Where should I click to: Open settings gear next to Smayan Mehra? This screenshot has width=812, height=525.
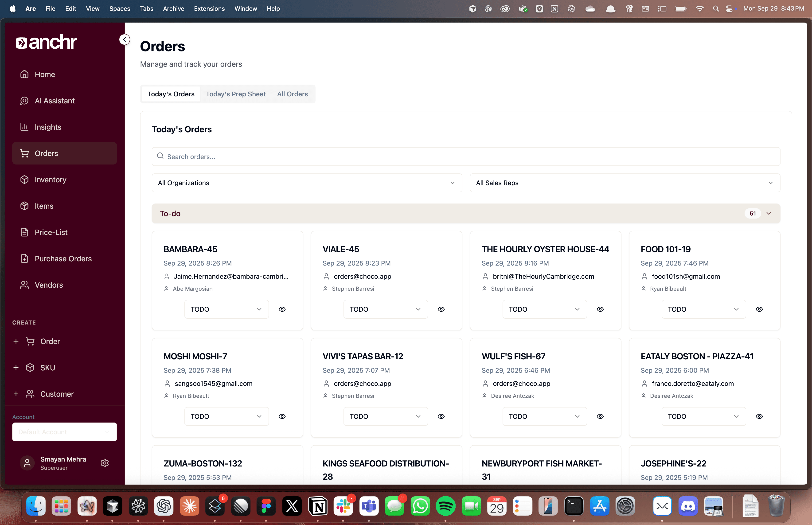(x=105, y=463)
